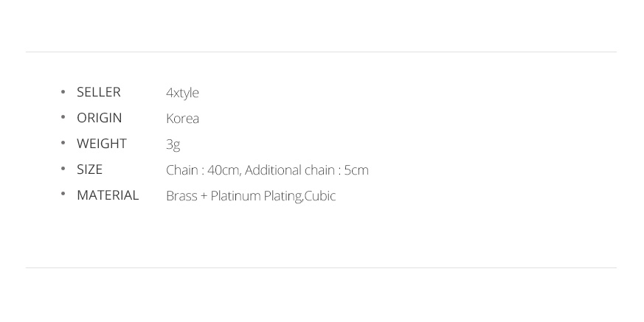
Task: Click the bullet beside ORIGIN
Action: point(63,117)
